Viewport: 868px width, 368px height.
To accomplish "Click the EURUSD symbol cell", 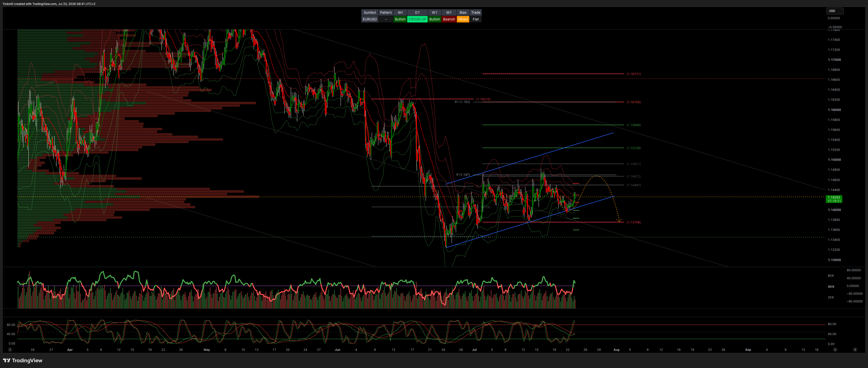I will pyautogui.click(x=370, y=19).
